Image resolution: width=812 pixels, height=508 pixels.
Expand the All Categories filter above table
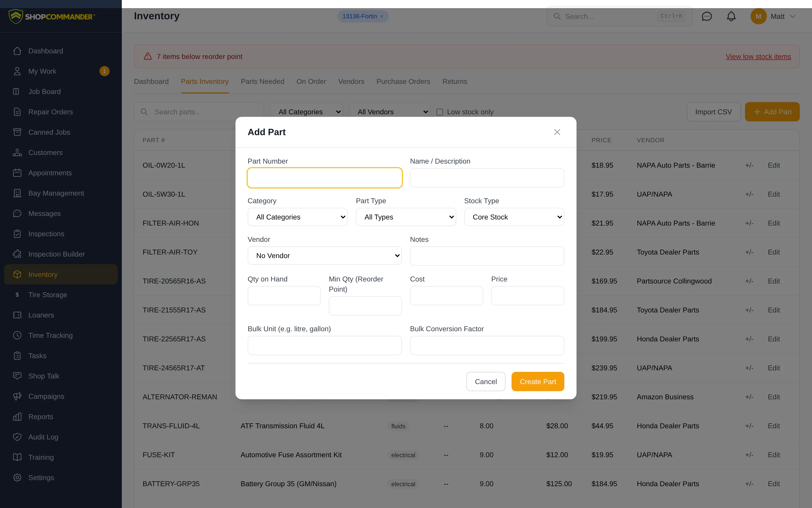(306, 112)
